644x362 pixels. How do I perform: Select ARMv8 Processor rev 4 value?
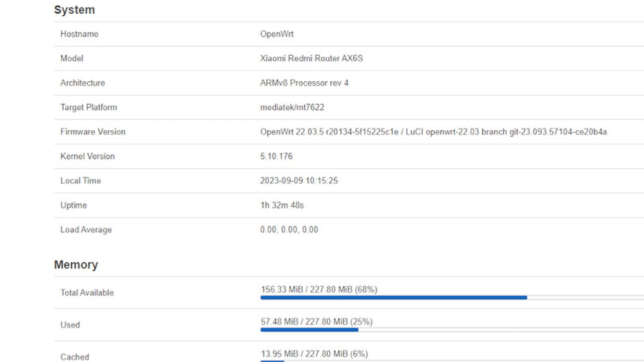pyautogui.click(x=304, y=83)
